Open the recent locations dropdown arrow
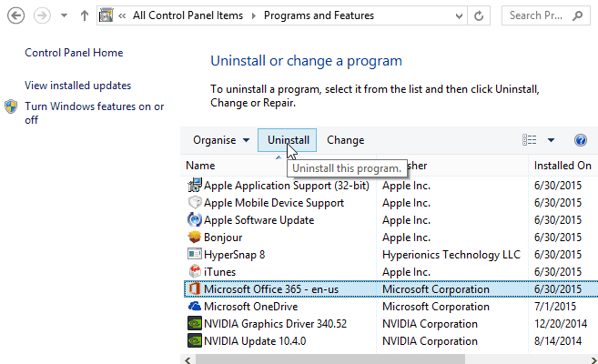598x364 pixels. (63, 15)
